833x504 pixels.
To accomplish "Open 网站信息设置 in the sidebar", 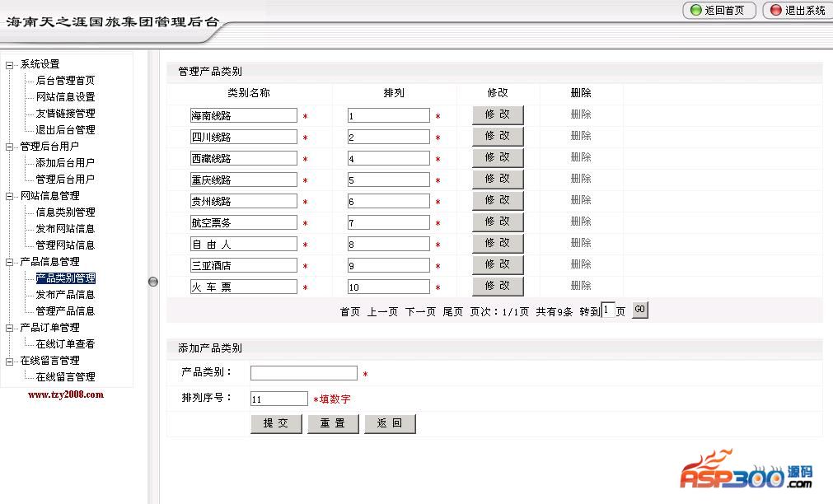I will click(65, 97).
